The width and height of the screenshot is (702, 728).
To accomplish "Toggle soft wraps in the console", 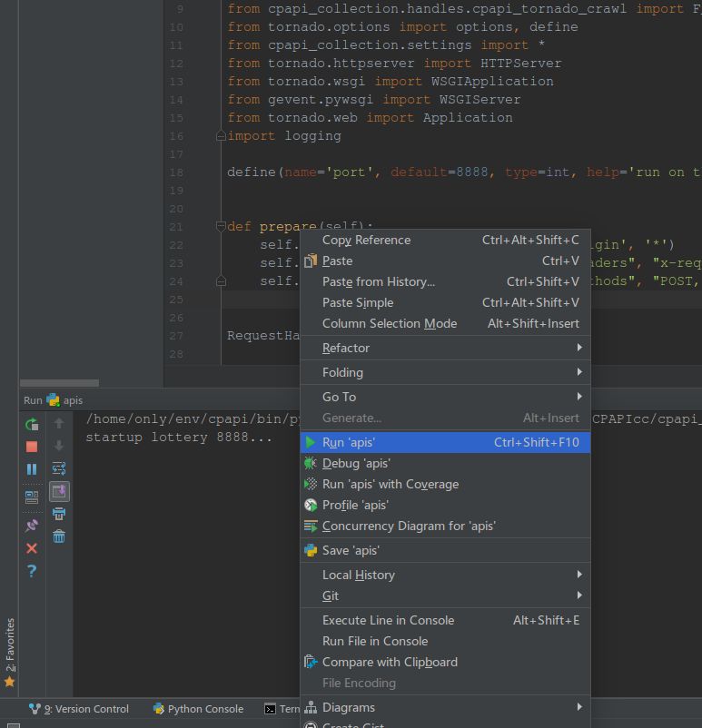I will pyautogui.click(x=59, y=468).
